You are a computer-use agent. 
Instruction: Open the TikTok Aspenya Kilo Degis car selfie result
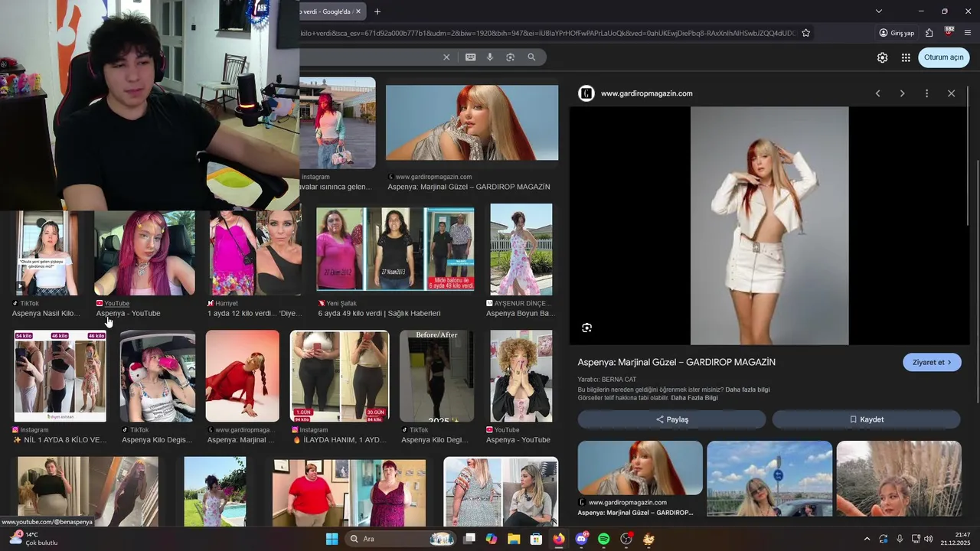point(158,376)
